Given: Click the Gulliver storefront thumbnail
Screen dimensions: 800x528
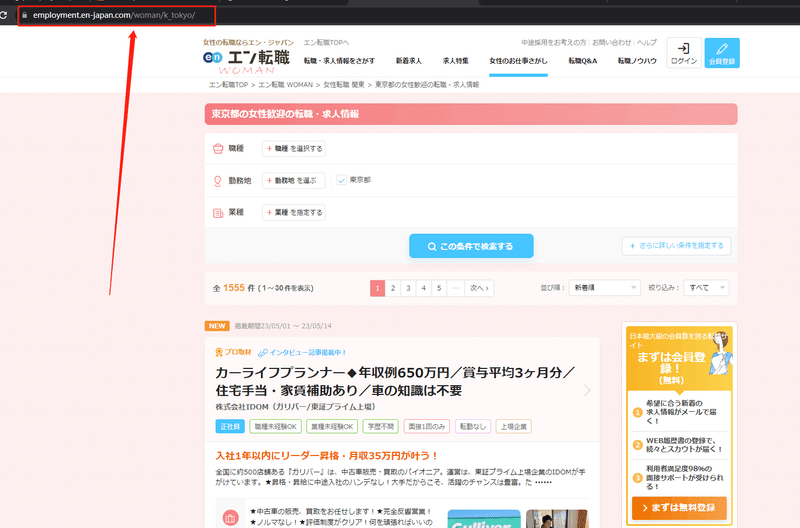Looking at the screenshot, I should (484, 518).
